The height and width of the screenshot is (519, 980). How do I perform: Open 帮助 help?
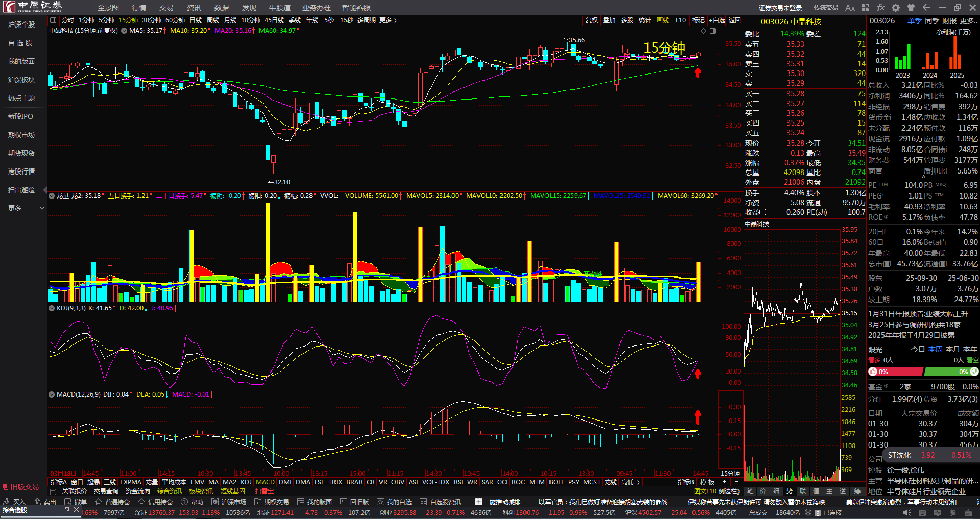tap(192, 502)
